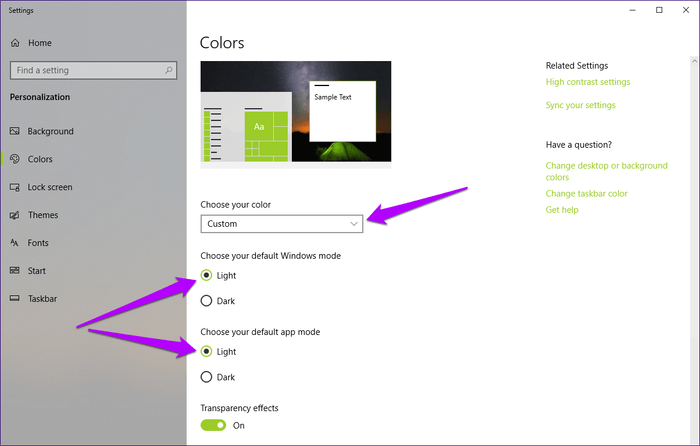Click the scrollbar up arrow

coord(694,61)
